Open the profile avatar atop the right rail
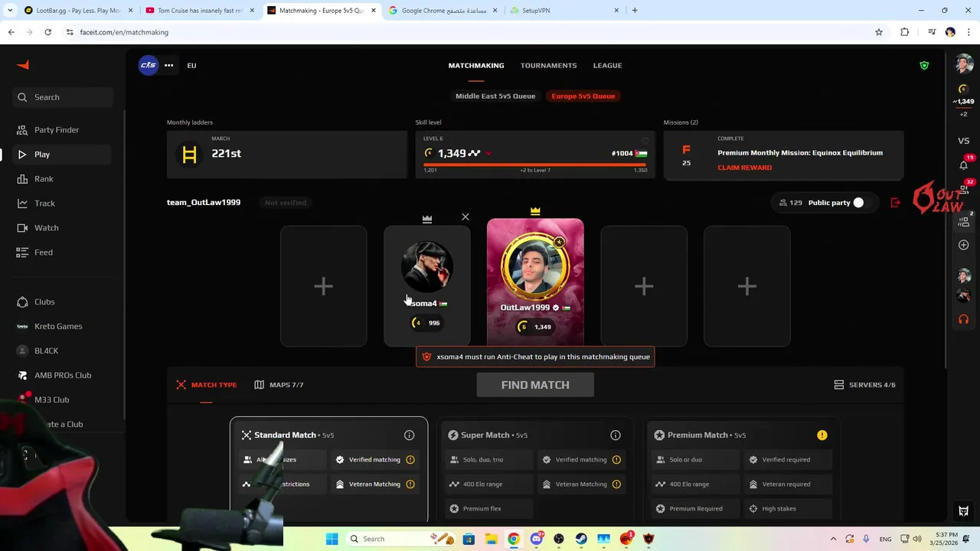 (964, 64)
